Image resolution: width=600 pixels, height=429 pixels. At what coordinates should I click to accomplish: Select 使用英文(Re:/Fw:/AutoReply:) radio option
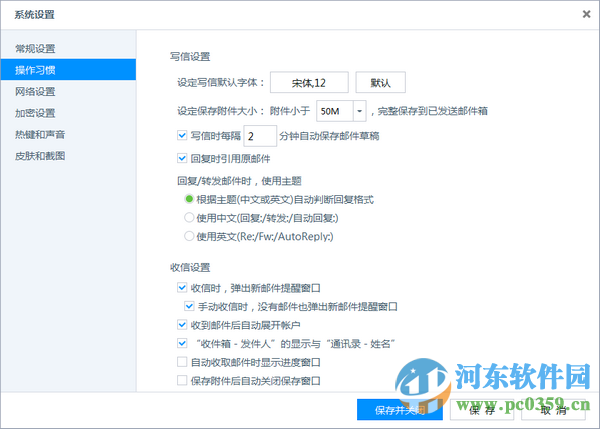189,236
